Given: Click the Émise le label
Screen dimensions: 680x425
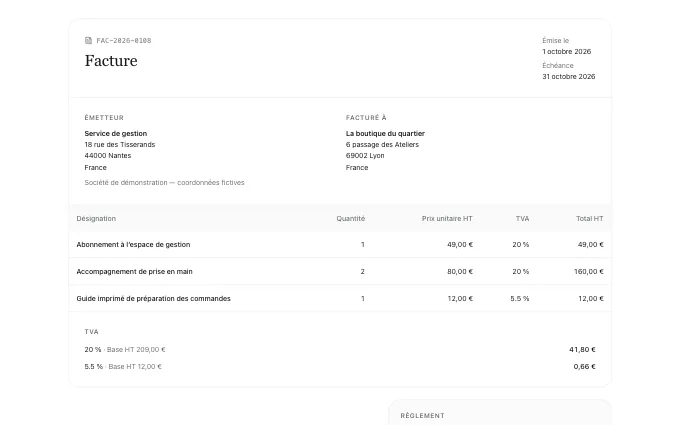Looking at the screenshot, I should (x=556, y=40).
